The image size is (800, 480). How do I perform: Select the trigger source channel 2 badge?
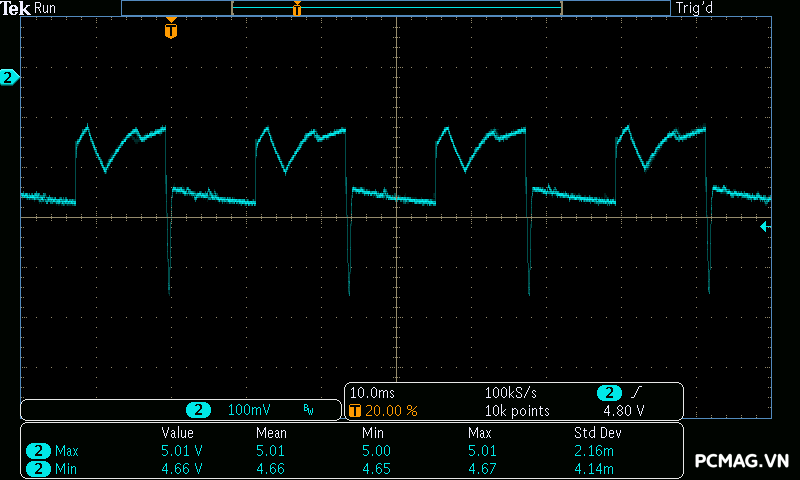click(x=609, y=393)
